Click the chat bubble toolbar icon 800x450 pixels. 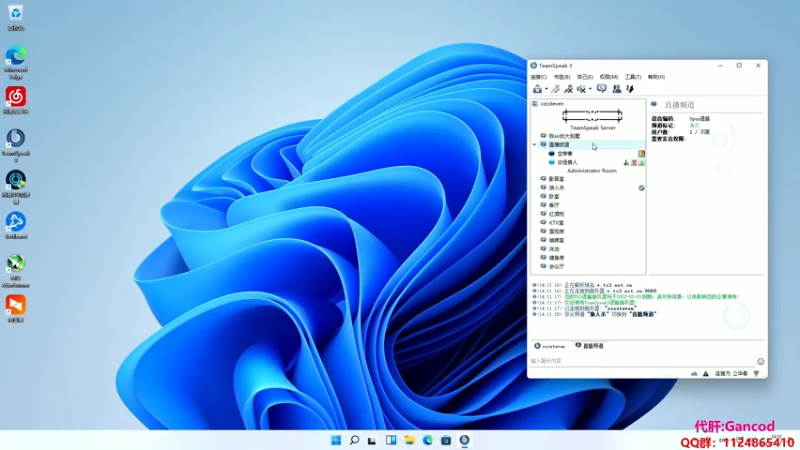tap(602, 89)
